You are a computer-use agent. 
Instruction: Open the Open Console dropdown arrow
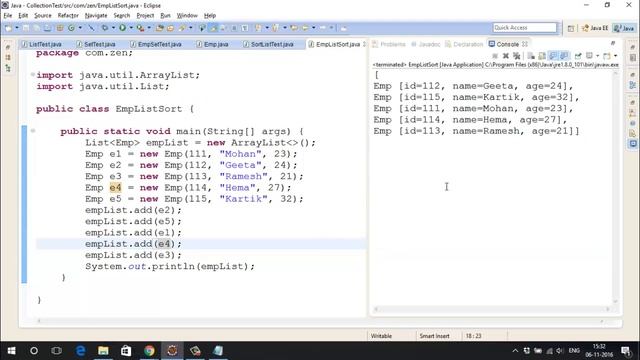[616, 56]
